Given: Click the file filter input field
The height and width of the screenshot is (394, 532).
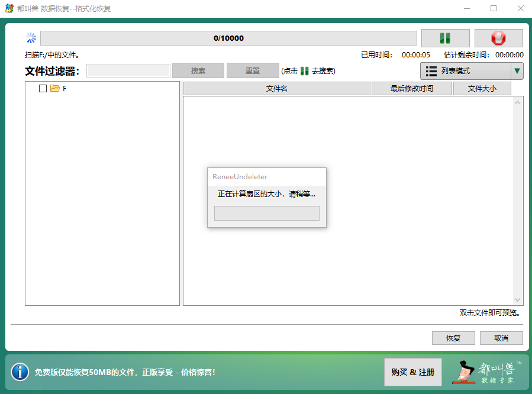Looking at the screenshot, I should (128, 71).
